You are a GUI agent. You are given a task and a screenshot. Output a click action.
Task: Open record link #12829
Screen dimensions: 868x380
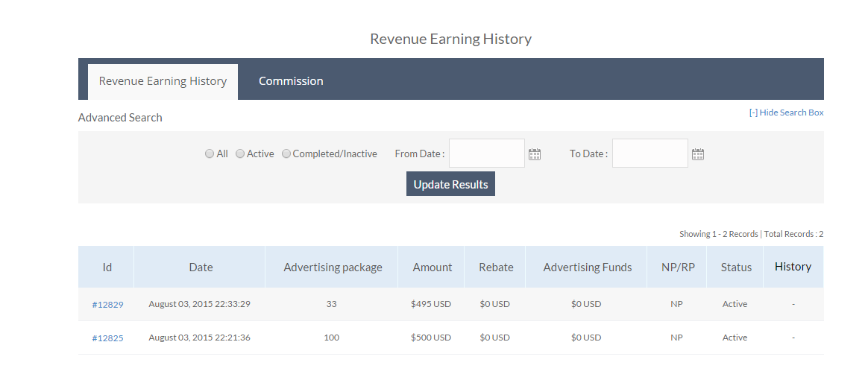[107, 305]
